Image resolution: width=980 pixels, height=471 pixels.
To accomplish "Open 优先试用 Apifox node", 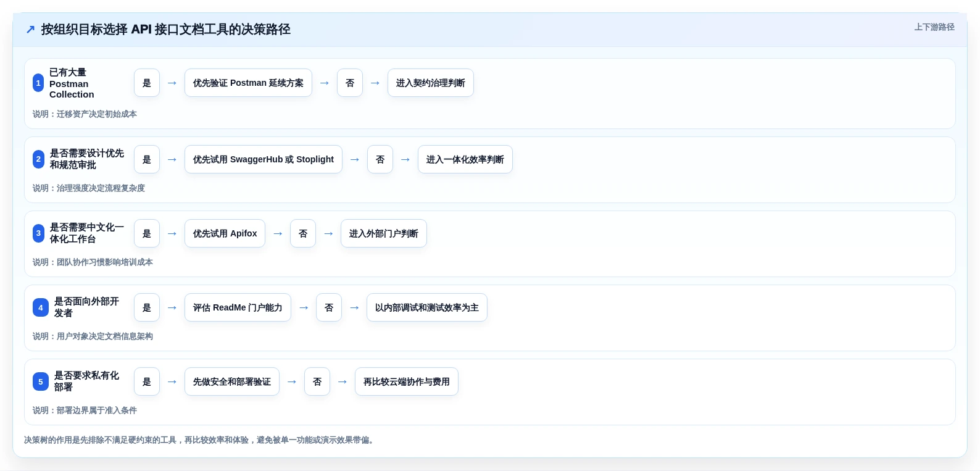I will coord(225,233).
